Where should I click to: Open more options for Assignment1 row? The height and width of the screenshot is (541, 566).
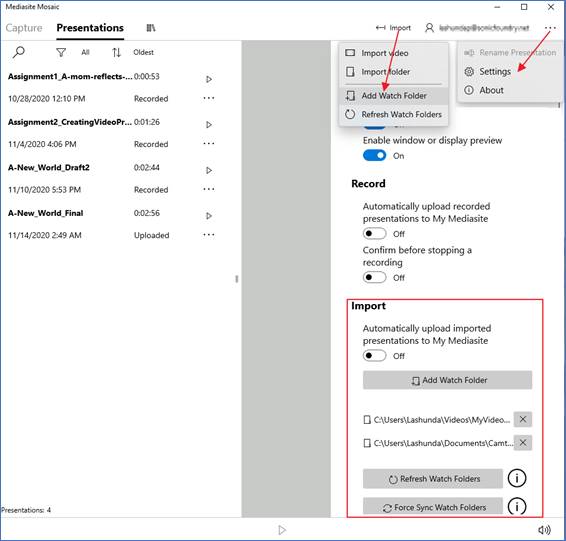coord(209,98)
